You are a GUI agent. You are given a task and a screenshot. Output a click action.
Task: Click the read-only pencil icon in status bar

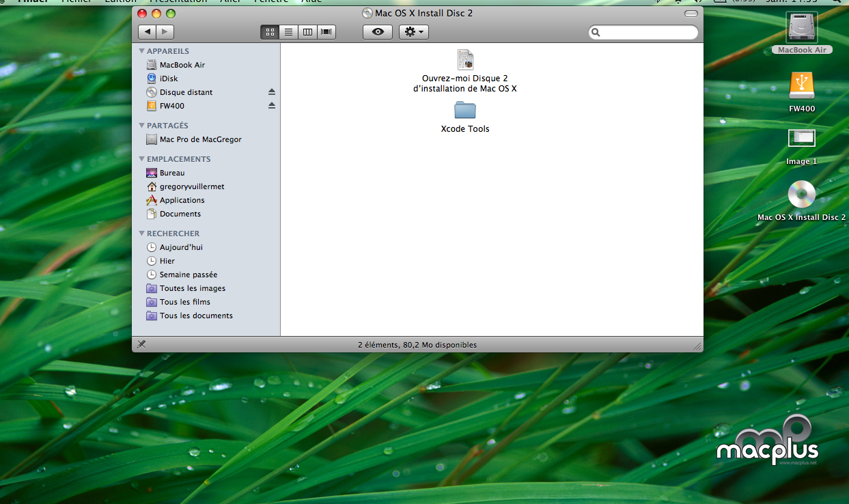141,344
